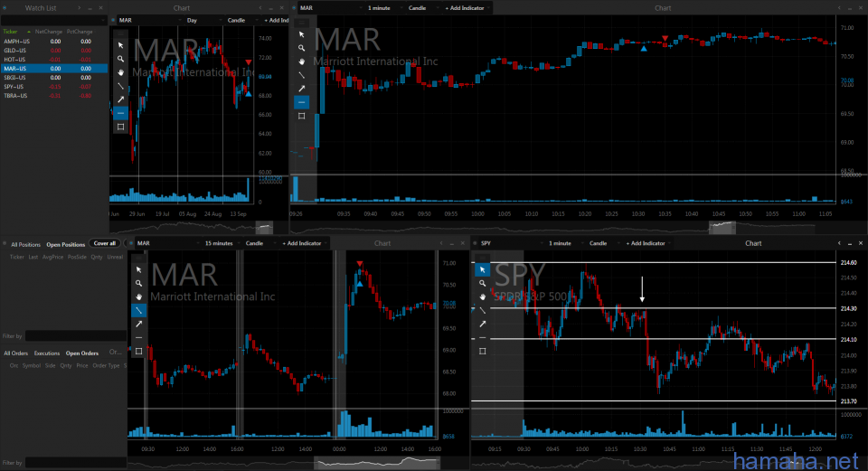Open 15 minutes timeframe dropdown

(x=222, y=243)
